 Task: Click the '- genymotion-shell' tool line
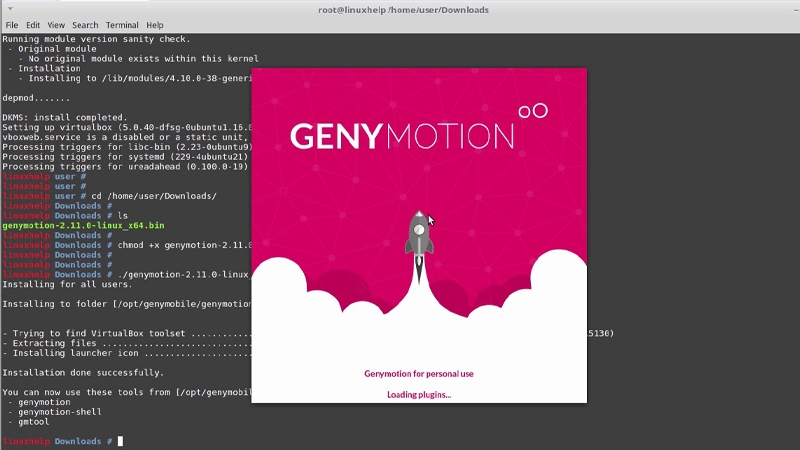[x=55, y=412]
